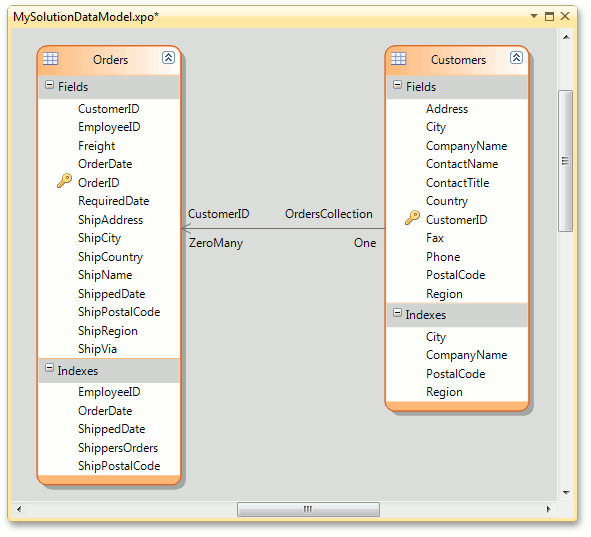Click the CustomerID relationship end label
Screen dimensions: 591x537
click(x=219, y=214)
